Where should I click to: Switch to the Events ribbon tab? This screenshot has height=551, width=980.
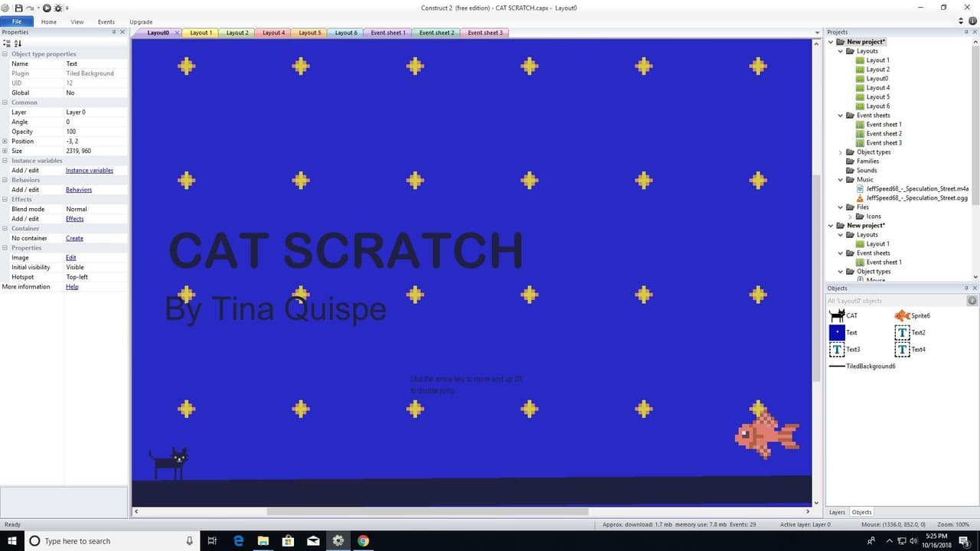(x=106, y=22)
